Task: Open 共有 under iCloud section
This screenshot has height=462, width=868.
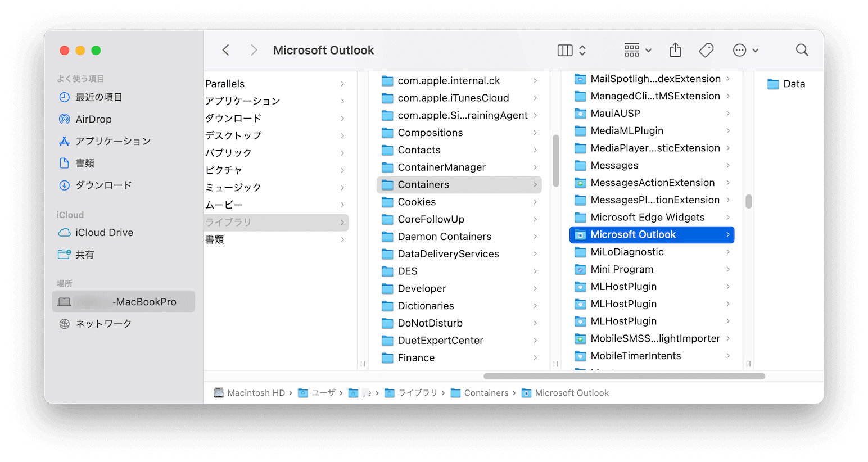Action: [123, 255]
